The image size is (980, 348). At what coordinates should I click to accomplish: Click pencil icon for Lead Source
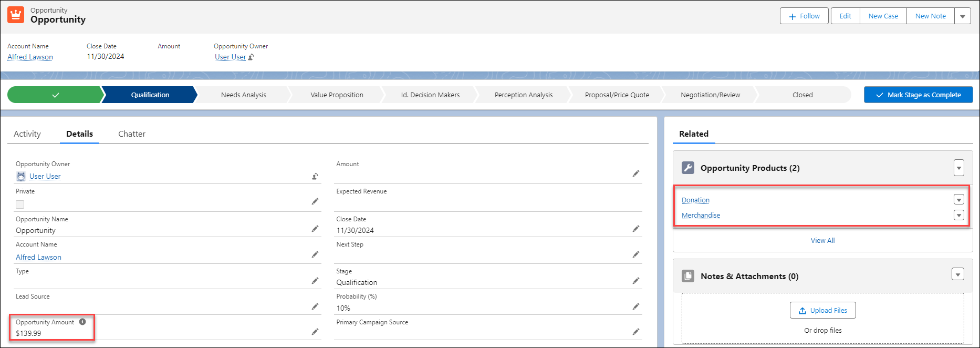click(315, 306)
